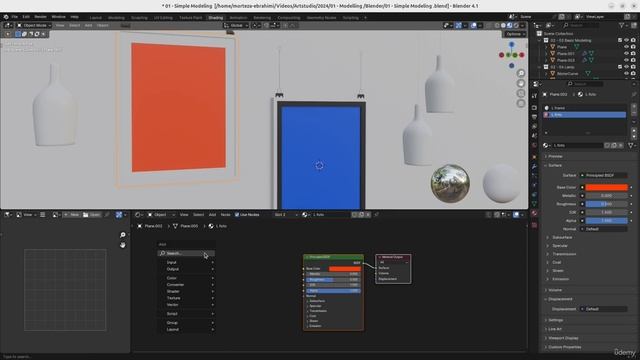The width and height of the screenshot is (640, 360).
Task: Toggle viewport gizmos icon
Action: coord(458,25)
